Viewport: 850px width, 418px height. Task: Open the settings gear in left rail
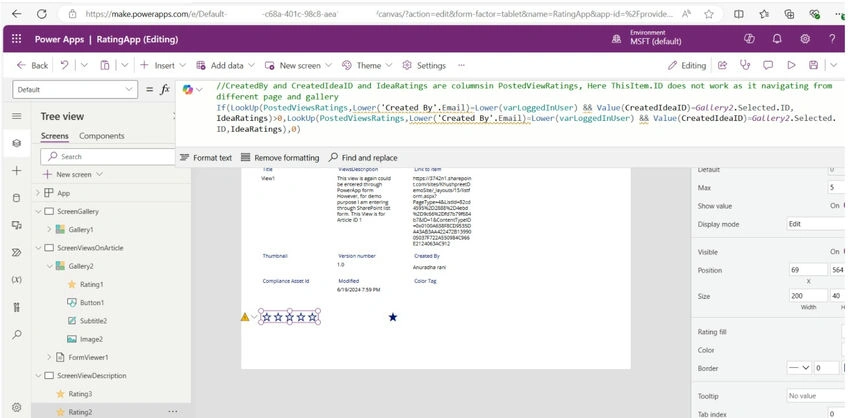[x=17, y=407]
